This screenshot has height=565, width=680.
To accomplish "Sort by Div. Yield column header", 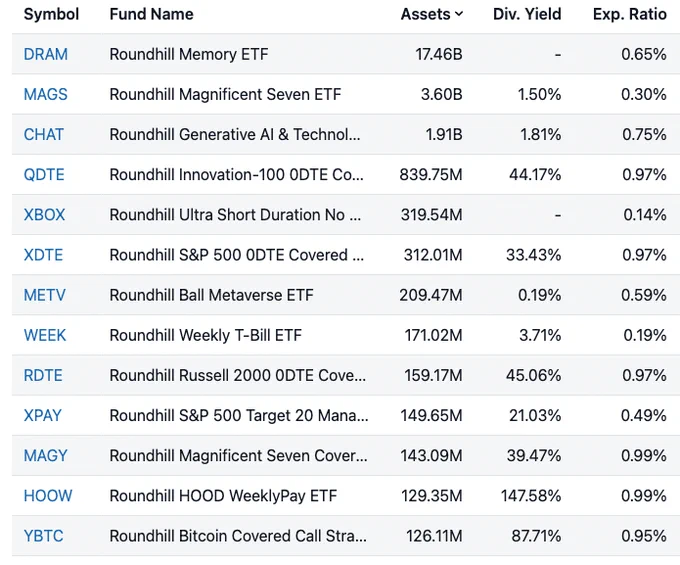I will click(x=527, y=14).
